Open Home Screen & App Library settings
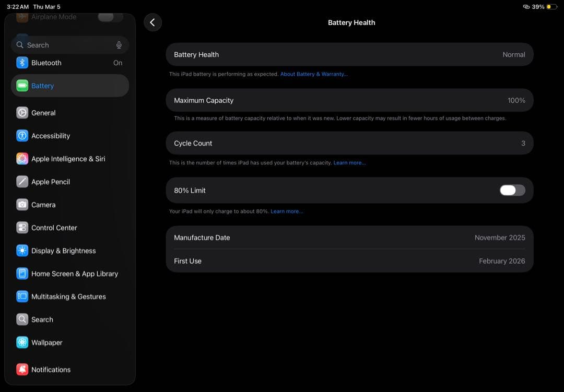The width and height of the screenshot is (564, 392). (70, 274)
